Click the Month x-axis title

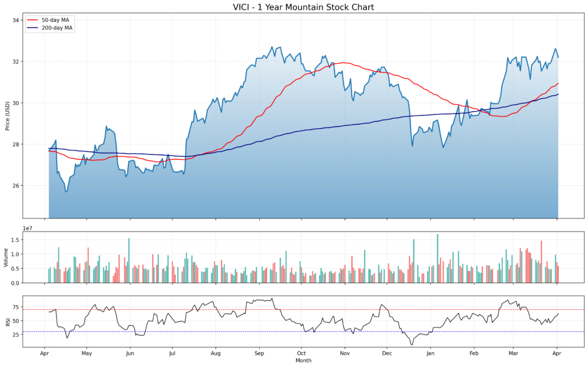pos(303,361)
